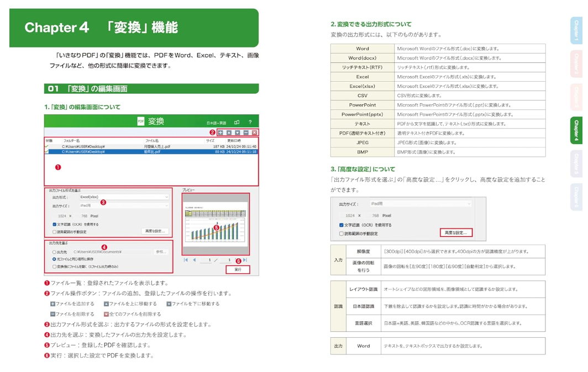Go to the last preview page icon
This screenshot has height=372, width=588.
(x=245, y=260)
